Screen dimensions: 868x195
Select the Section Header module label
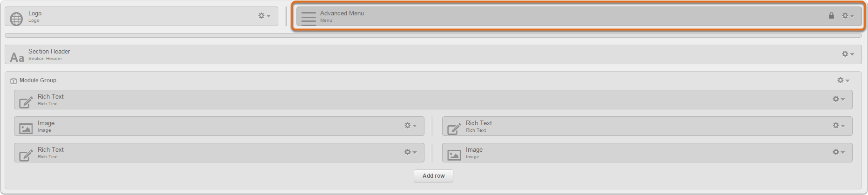tap(49, 51)
